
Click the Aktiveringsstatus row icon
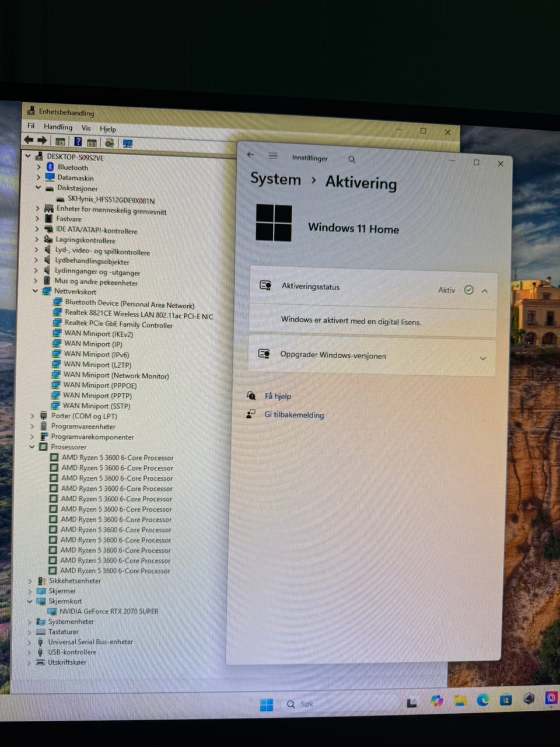tap(265, 285)
